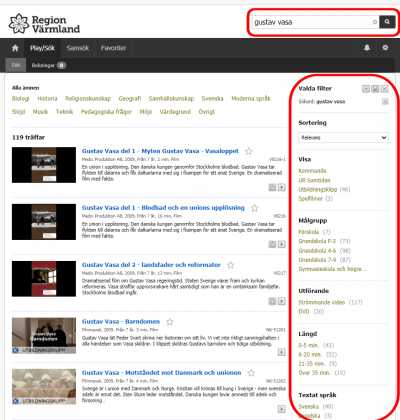Play the Vasaloppet film via play icon

click(x=282, y=188)
